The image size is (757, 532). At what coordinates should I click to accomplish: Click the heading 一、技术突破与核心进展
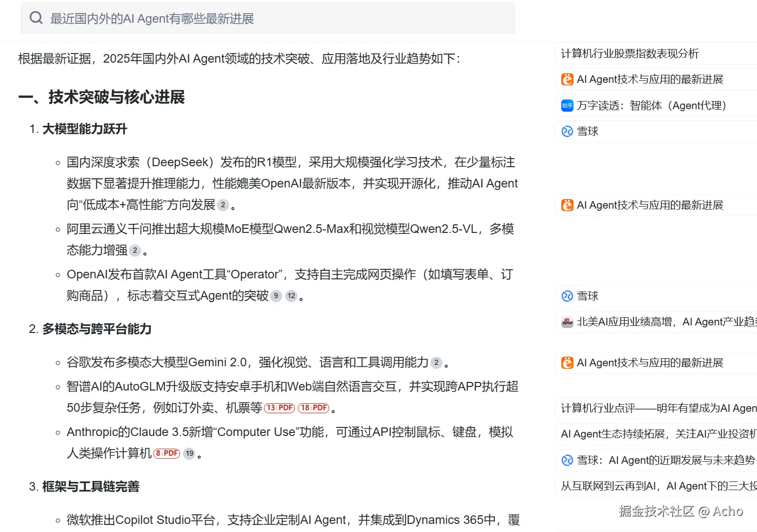(x=102, y=97)
